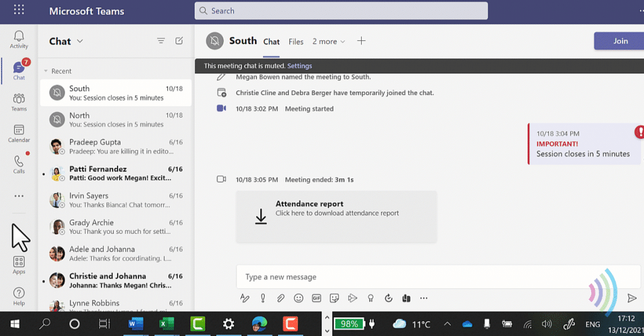
Task: Open the sticker picker
Action: pyautogui.click(x=335, y=298)
